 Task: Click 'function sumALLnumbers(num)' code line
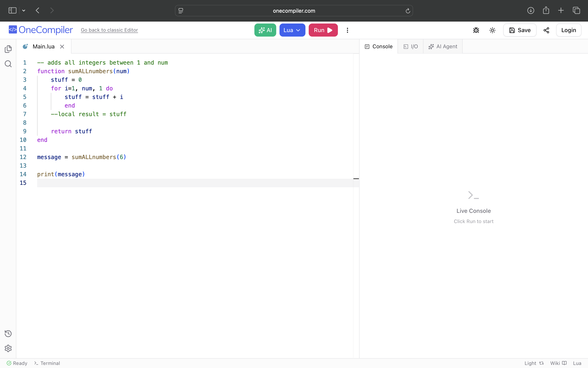pyautogui.click(x=83, y=71)
